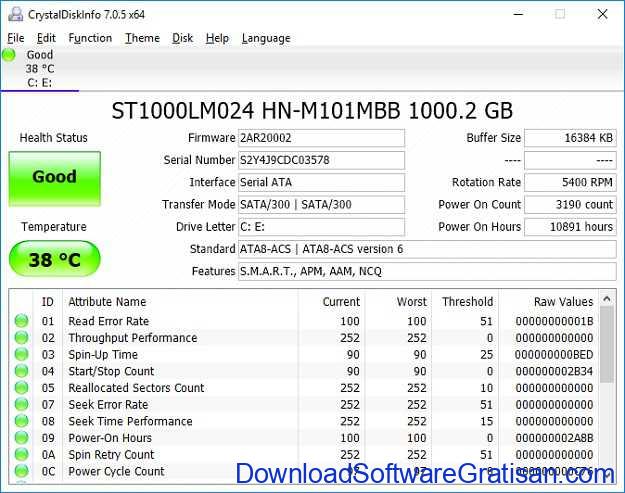Click the Transfer Mode field SATA/300
625x493 pixels.
click(x=321, y=205)
